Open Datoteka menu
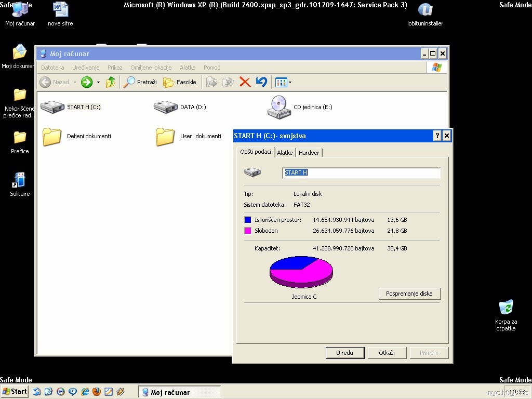 [52, 68]
